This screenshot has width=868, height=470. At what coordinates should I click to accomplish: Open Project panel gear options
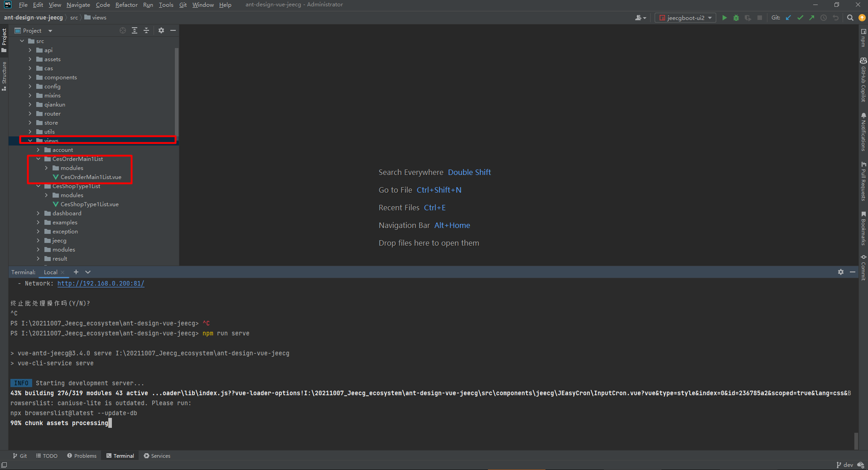[161, 30]
